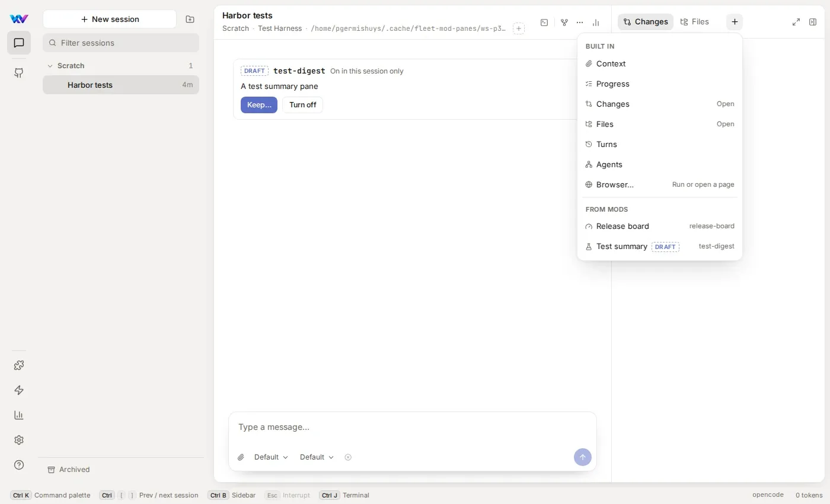Click the paperclip attach icon in the message box
The width and height of the screenshot is (830, 504).
pyautogui.click(x=241, y=457)
